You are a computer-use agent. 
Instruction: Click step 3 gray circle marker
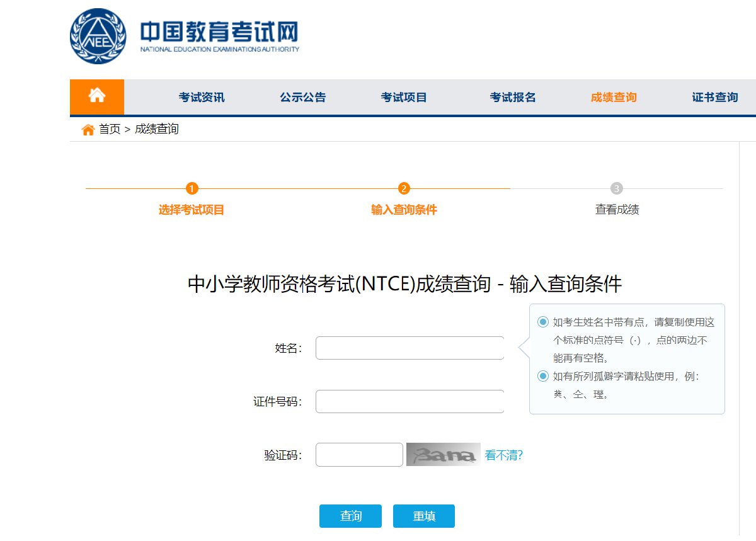(x=617, y=188)
